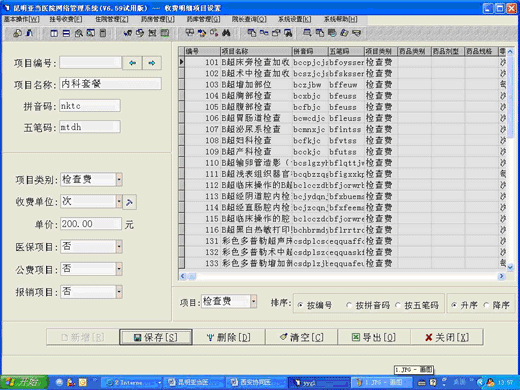Click the table's scroll-right arrow
Image resolution: width=520 pixels, height=390 pixels.
(x=501, y=276)
